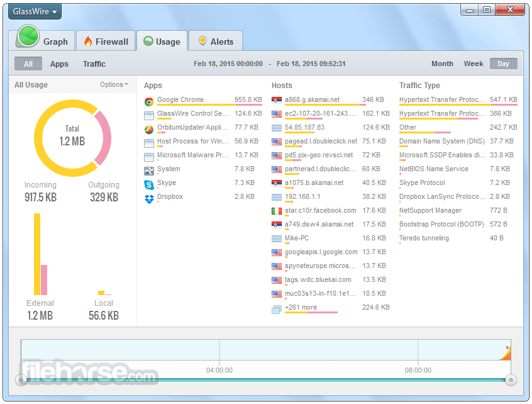Image resolution: width=532 pixels, height=404 pixels.
Task: Click Italian flag for star.c10r.facebook.com
Action: click(x=277, y=211)
